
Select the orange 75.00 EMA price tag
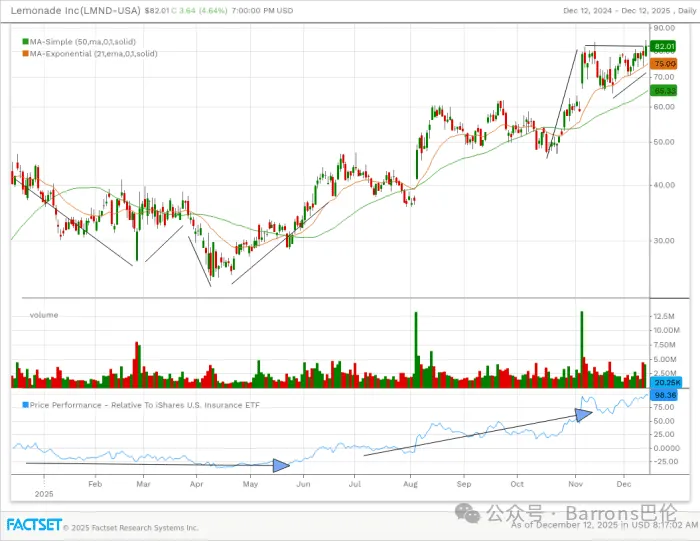coord(664,63)
